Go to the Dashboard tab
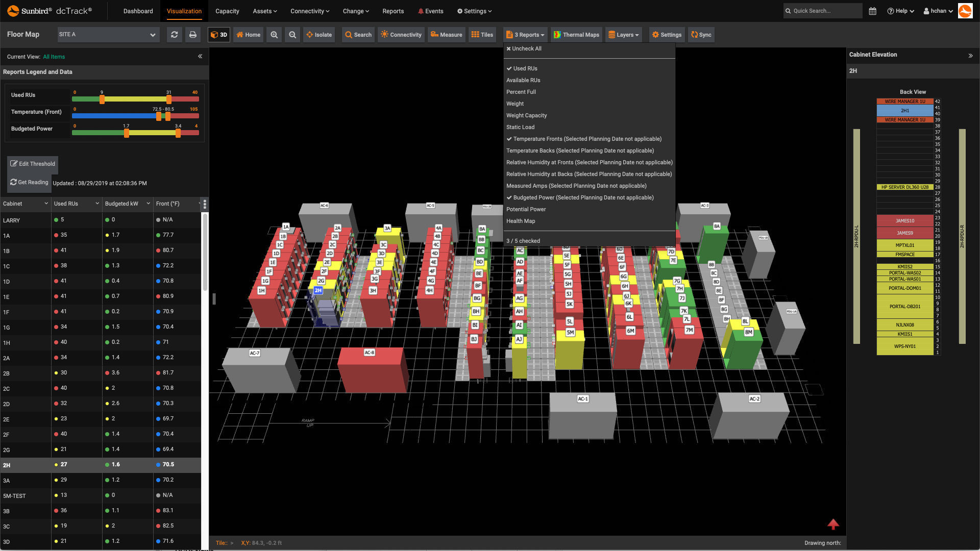The height and width of the screenshot is (551, 980). click(x=138, y=11)
